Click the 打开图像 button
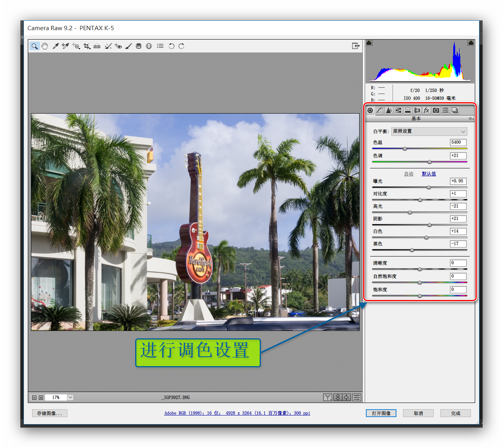The image size is (503, 448). tap(380, 413)
